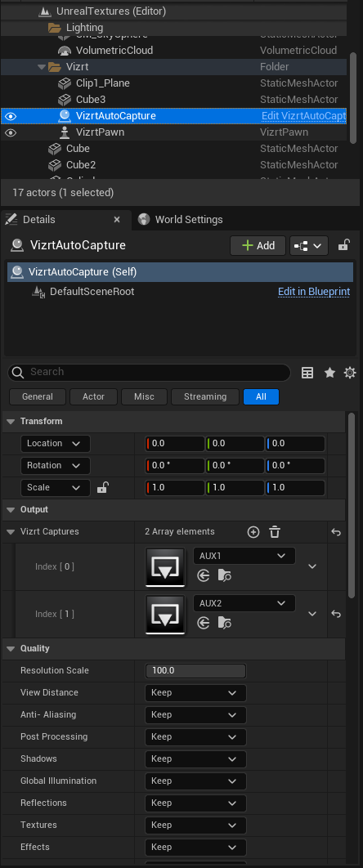Collapse the Vizrt folder in outliner
The height and width of the screenshot is (868, 363).
click(41, 67)
